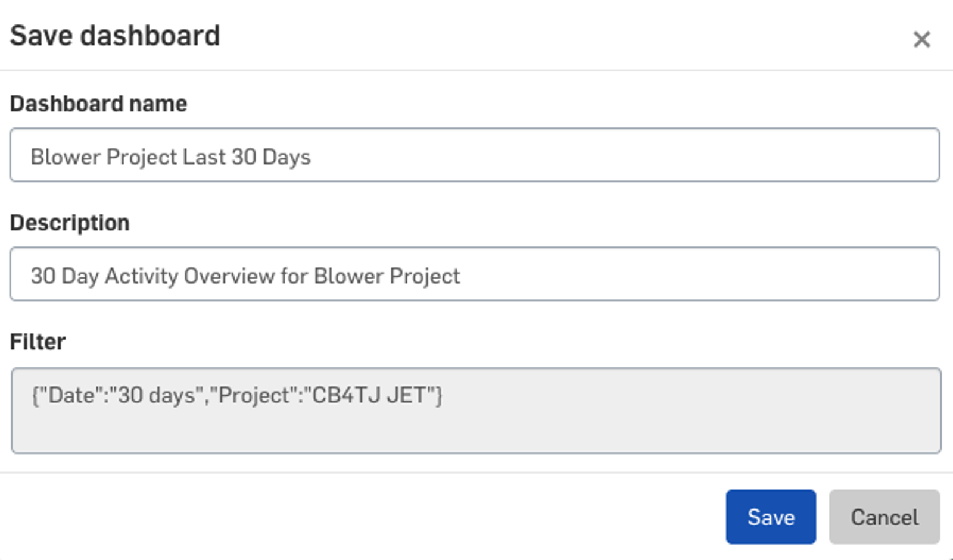Click the read-only Filter text area

(x=476, y=411)
